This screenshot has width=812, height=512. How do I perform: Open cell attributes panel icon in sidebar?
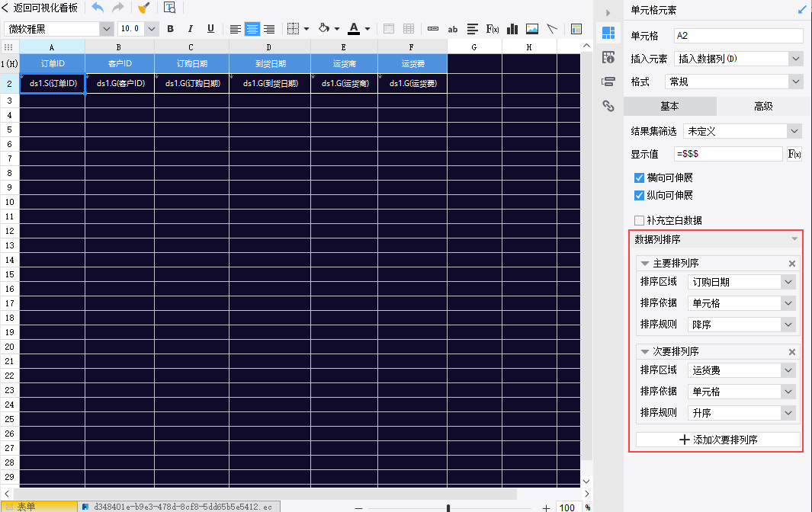[608, 57]
